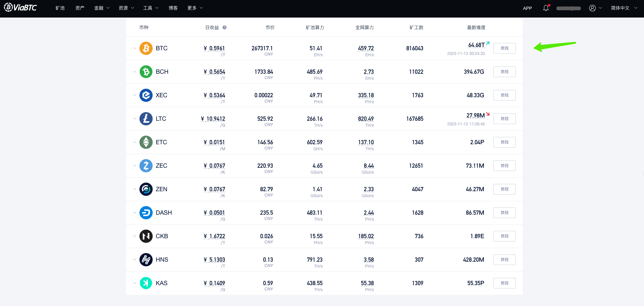Viewport: 644px width, 306px height.
Task: Click BTC daily earnings ¥ 0.5961
Action: (214, 48)
